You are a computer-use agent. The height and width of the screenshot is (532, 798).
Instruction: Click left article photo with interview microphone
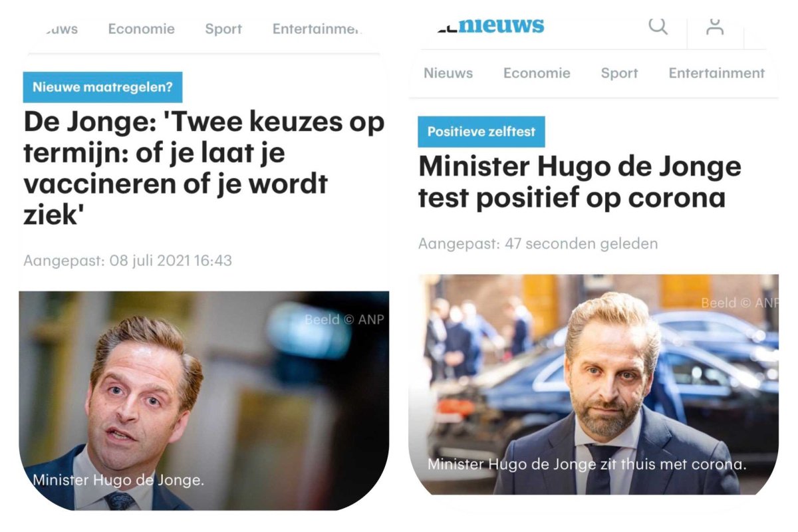[x=204, y=400]
